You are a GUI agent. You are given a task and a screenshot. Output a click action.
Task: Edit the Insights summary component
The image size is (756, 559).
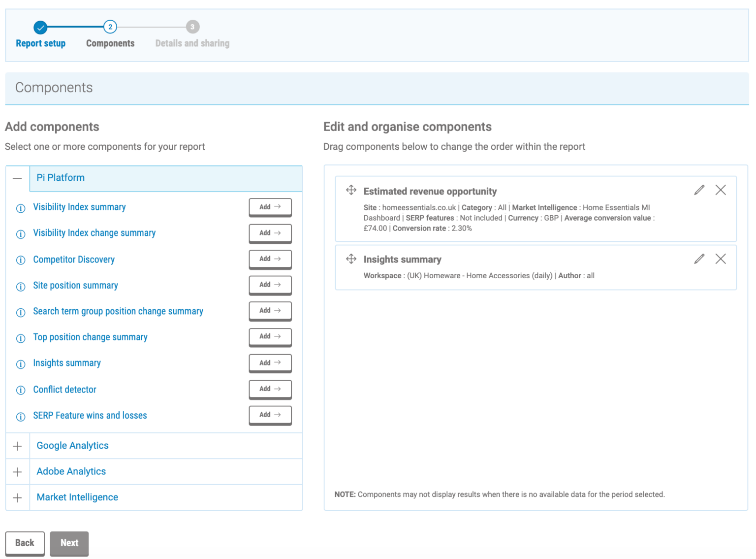699,258
